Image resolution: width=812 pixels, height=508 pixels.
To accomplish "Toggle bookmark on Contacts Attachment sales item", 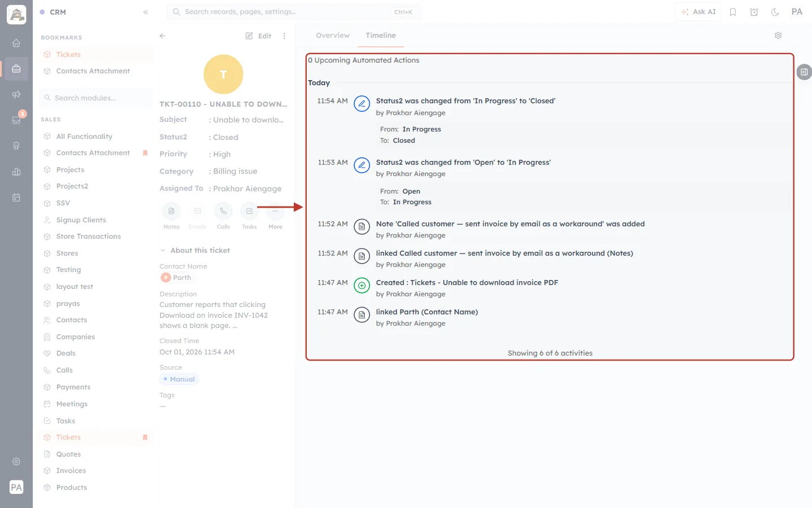I will [145, 153].
